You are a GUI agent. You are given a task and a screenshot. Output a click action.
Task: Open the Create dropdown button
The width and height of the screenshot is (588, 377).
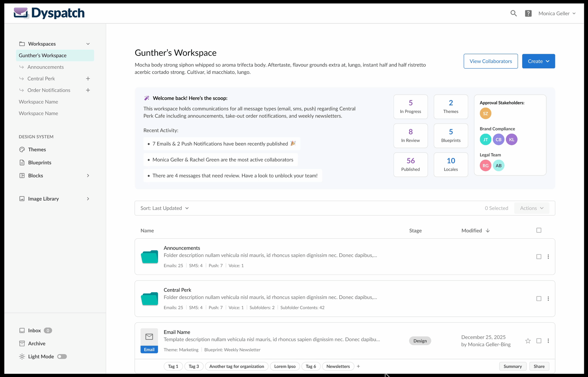tap(538, 61)
